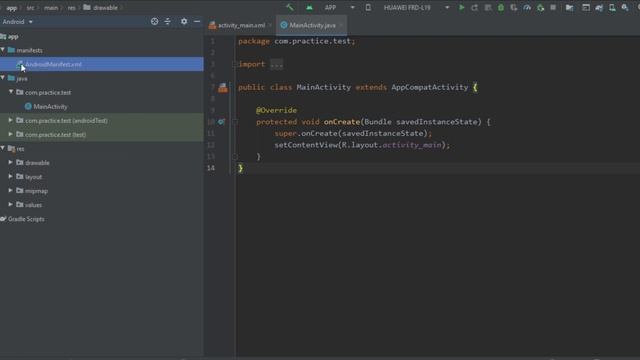
Task: Expand com.practice.test (androidTest) package
Action: pos(11,120)
